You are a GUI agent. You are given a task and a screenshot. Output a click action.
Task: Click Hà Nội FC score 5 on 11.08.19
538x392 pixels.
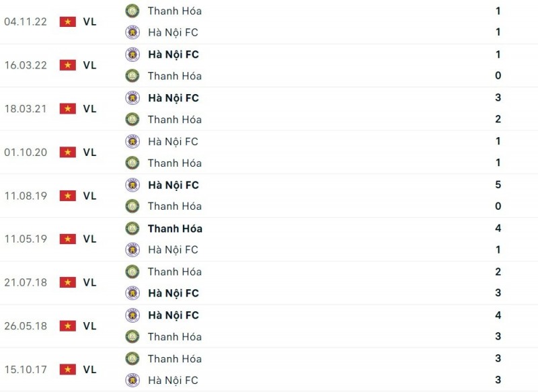[x=498, y=185]
